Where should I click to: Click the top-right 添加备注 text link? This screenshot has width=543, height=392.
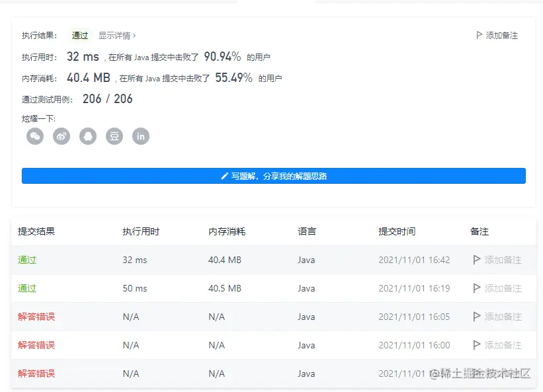[x=502, y=36]
